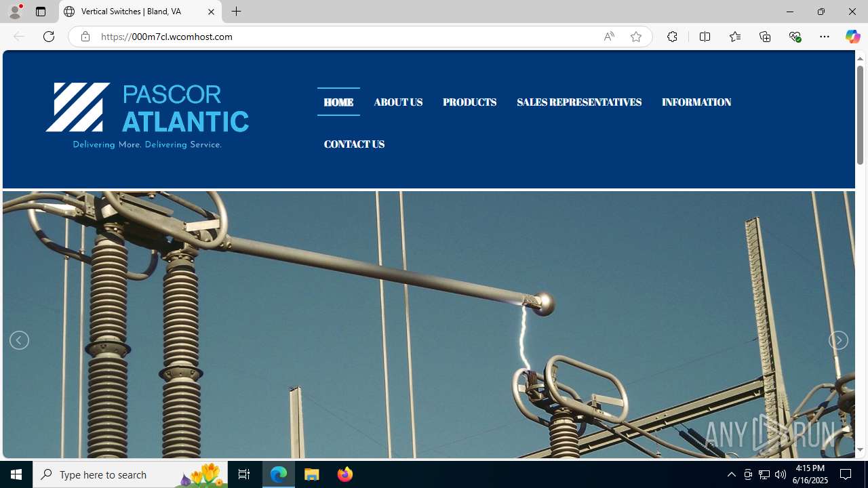Click the slideshow switch photo
This screenshot has height=488, width=868.
tap(429, 325)
